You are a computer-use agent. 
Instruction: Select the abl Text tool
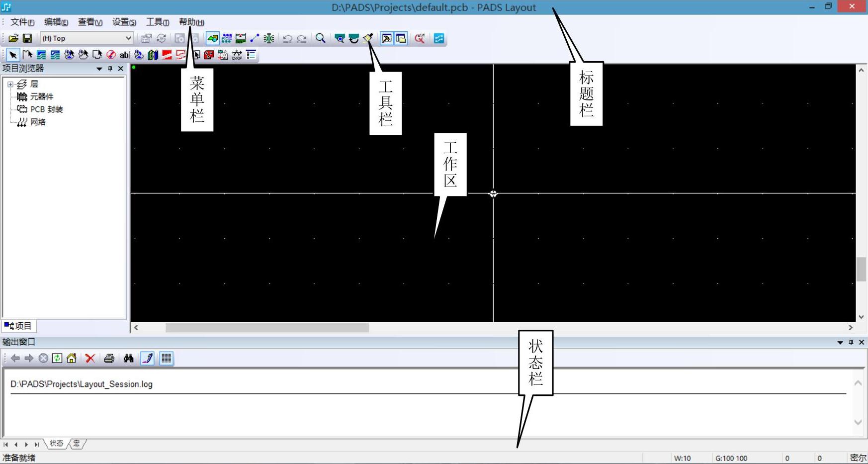tap(125, 55)
